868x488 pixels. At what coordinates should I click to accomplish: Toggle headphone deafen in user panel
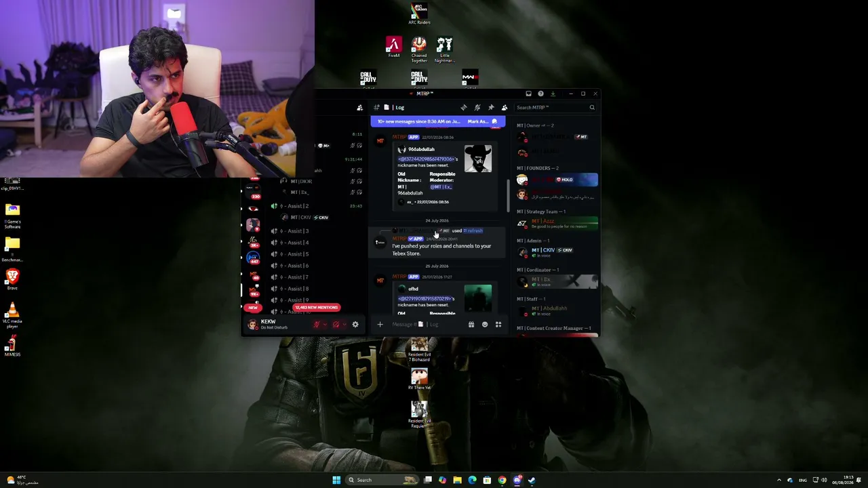336,324
